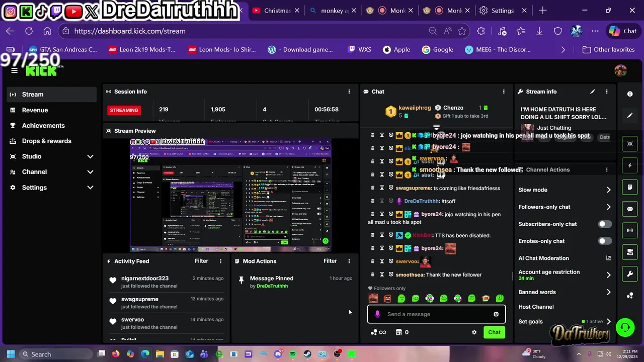Click Host Channel action
The image size is (644, 362).
(536, 307)
